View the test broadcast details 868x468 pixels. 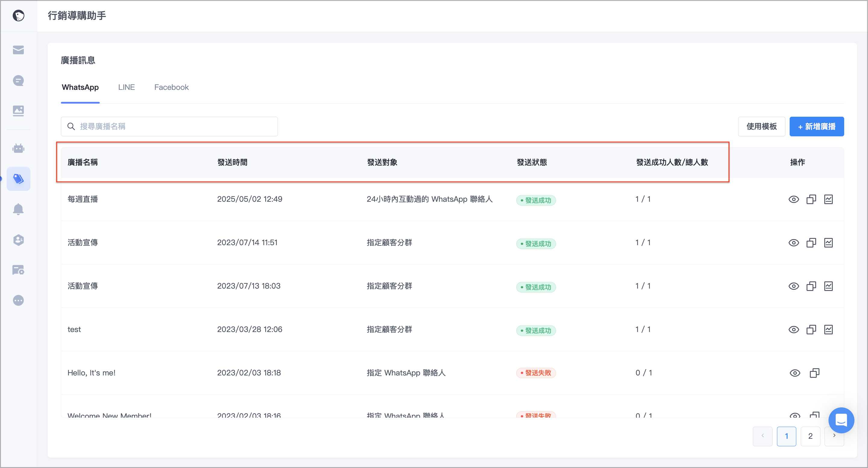click(x=794, y=329)
